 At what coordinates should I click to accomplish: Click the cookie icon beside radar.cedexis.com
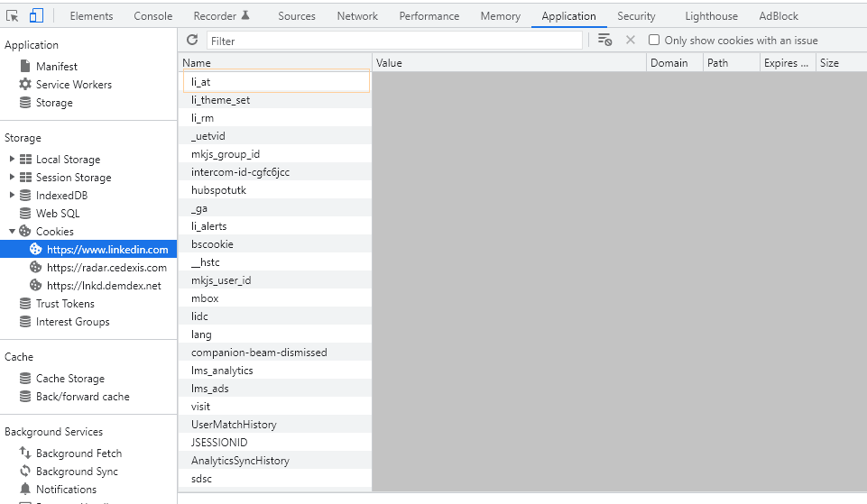[x=35, y=268]
